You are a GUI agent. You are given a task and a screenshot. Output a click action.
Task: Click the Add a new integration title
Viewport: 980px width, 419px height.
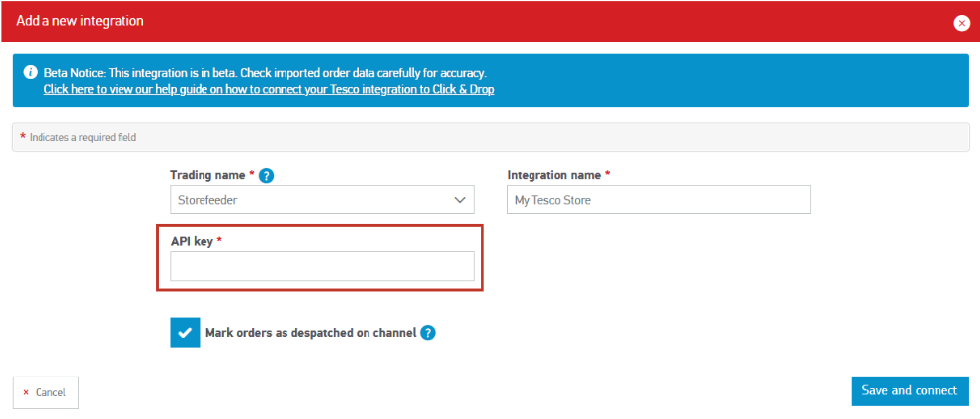(x=80, y=21)
